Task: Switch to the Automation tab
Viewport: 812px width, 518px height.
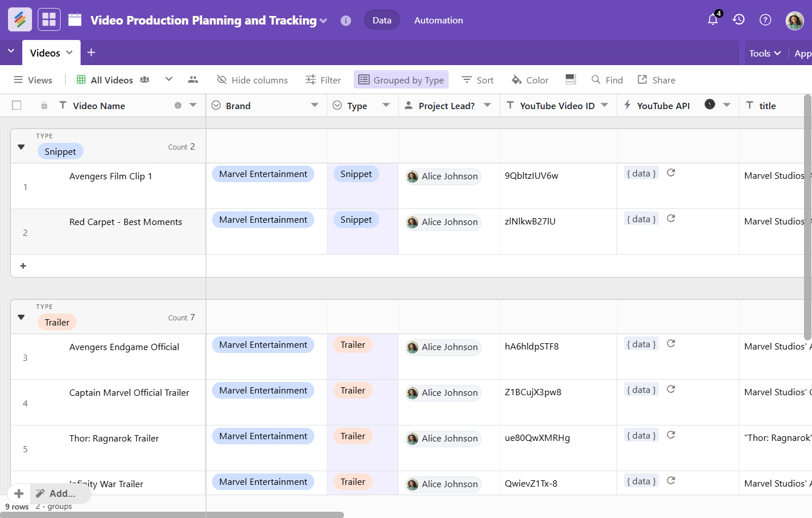Action: [x=438, y=21]
